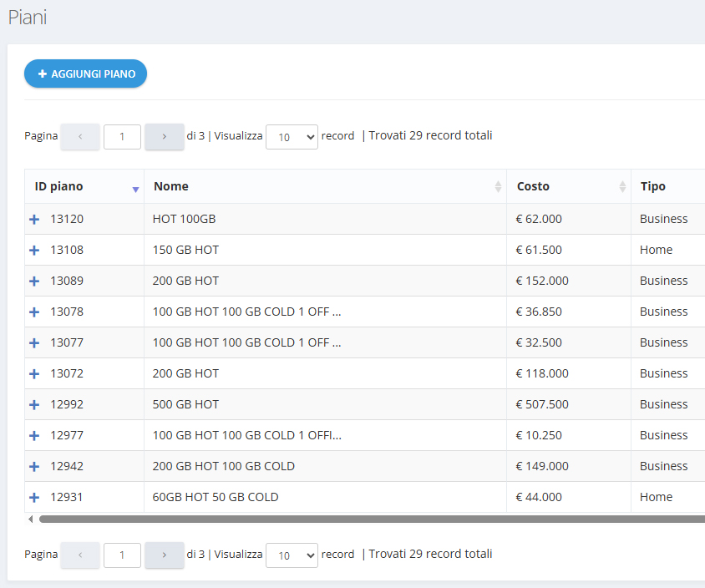Expand row for plan 12931

coord(34,497)
